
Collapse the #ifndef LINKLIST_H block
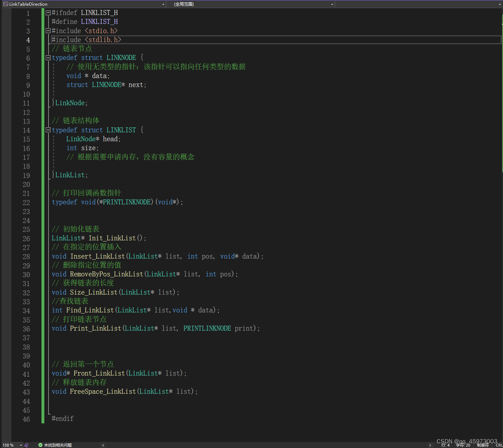(x=48, y=13)
